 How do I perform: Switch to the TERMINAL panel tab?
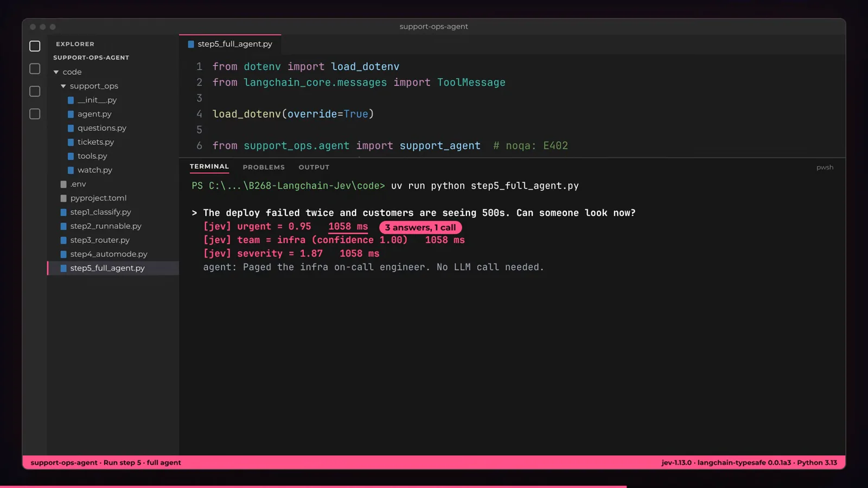point(209,167)
